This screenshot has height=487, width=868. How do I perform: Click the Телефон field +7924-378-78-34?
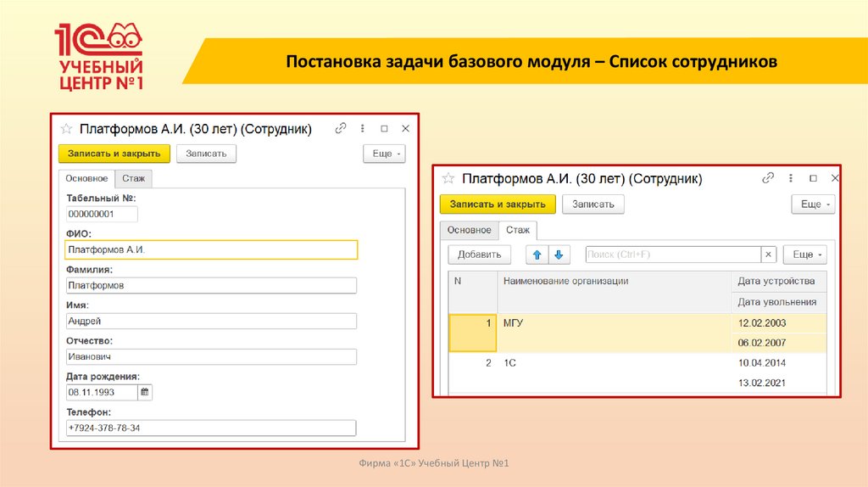(211, 428)
